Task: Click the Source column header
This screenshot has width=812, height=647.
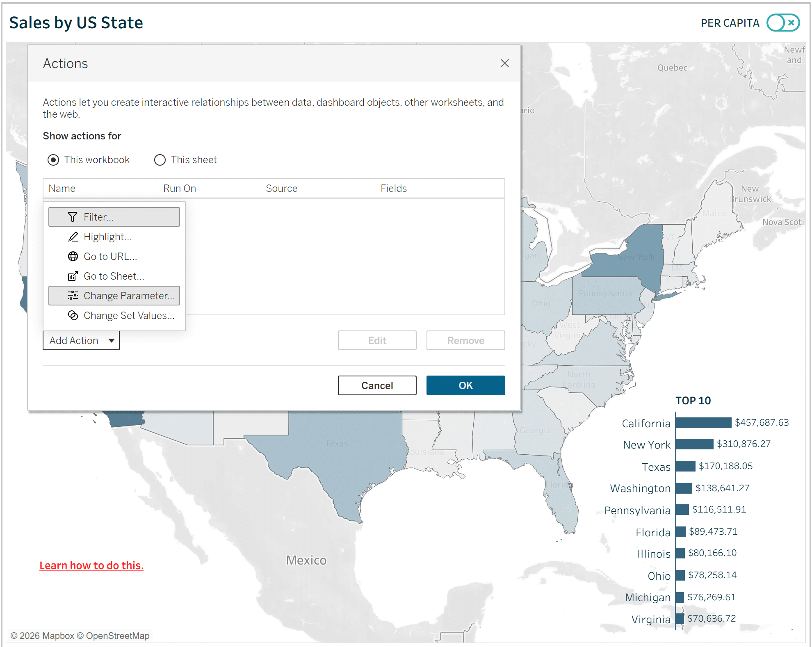Action: point(281,188)
